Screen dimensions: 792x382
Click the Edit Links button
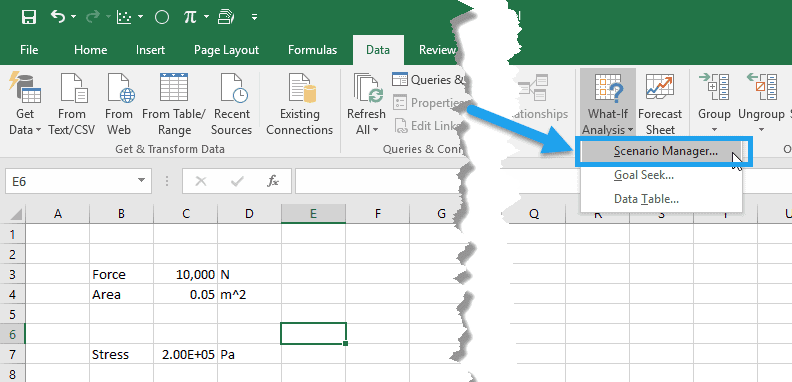pos(428,125)
